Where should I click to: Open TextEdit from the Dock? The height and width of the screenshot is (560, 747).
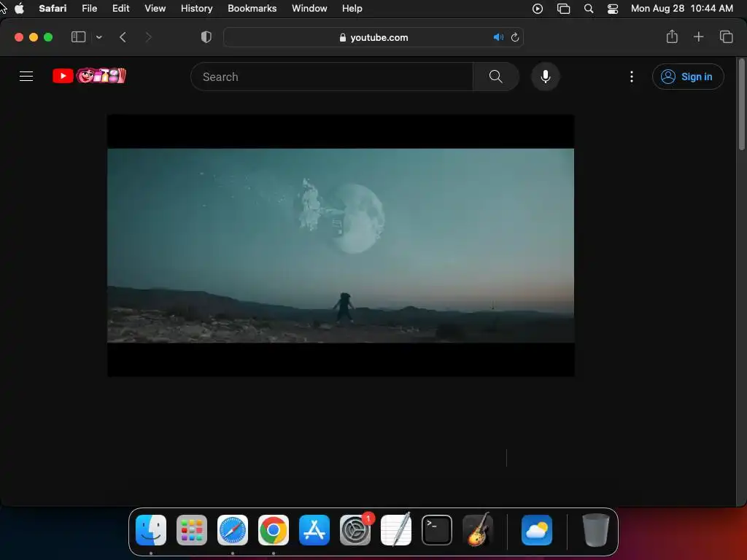(396, 530)
